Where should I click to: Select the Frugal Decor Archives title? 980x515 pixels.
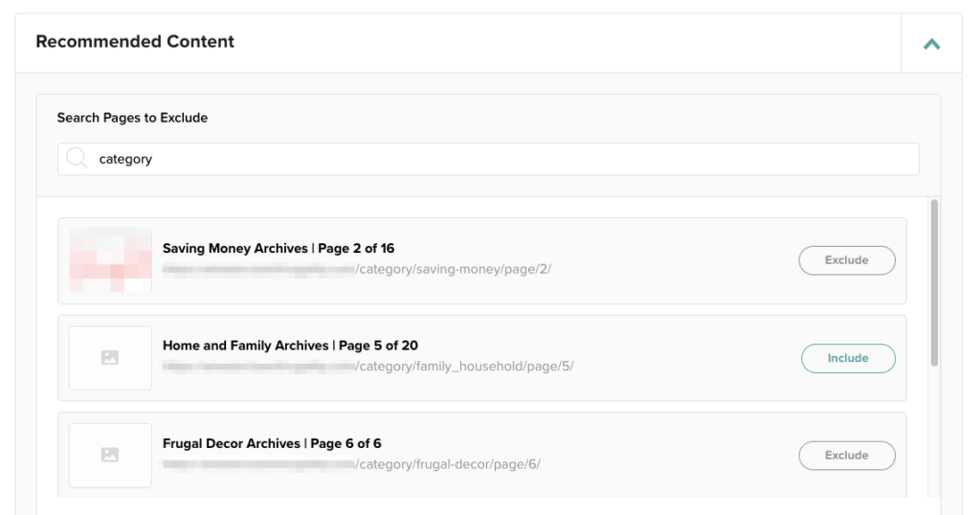(x=272, y=443)
